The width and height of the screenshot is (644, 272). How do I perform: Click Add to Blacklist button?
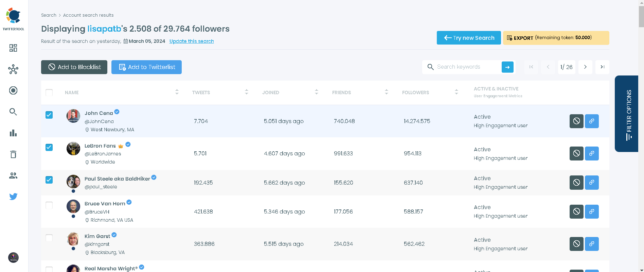(x=74, y=67)
